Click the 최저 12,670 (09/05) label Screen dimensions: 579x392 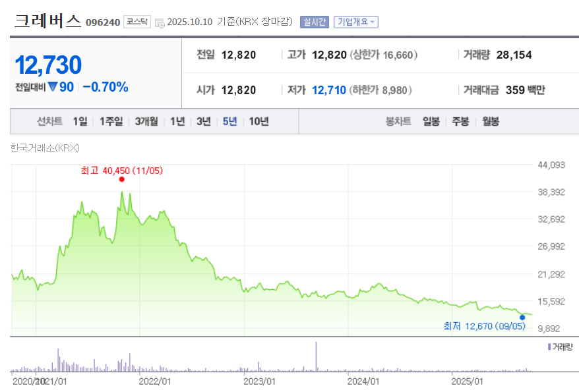(485, 326)
